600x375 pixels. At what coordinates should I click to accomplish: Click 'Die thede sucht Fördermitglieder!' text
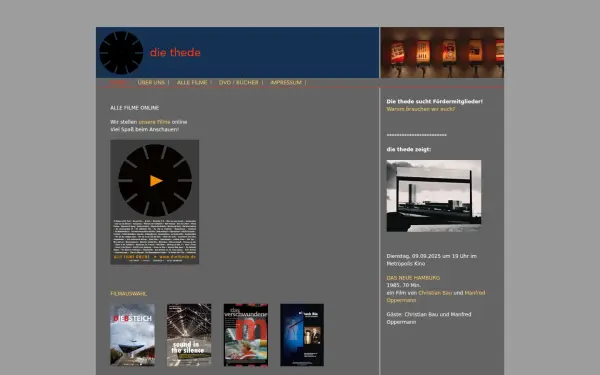tap(435, 101)
